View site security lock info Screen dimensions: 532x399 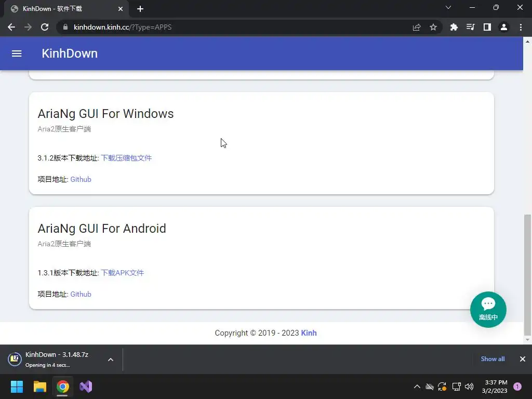point(65,27)
